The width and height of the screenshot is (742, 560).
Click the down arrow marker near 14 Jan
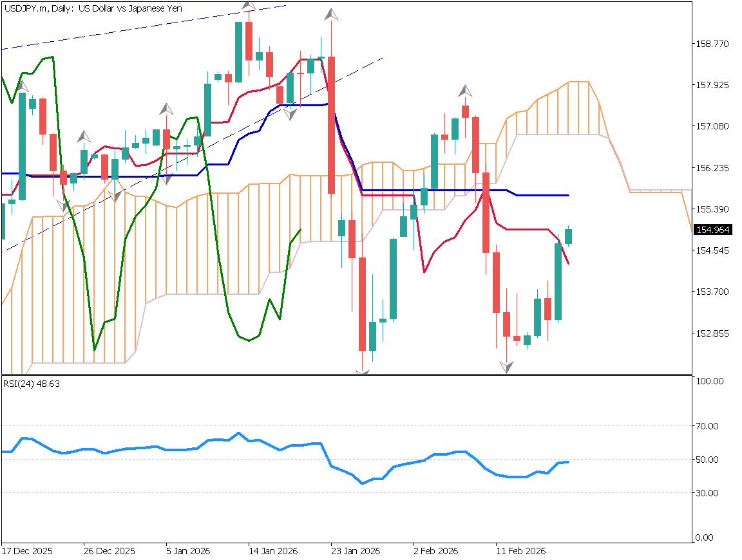tap(289, 113)
